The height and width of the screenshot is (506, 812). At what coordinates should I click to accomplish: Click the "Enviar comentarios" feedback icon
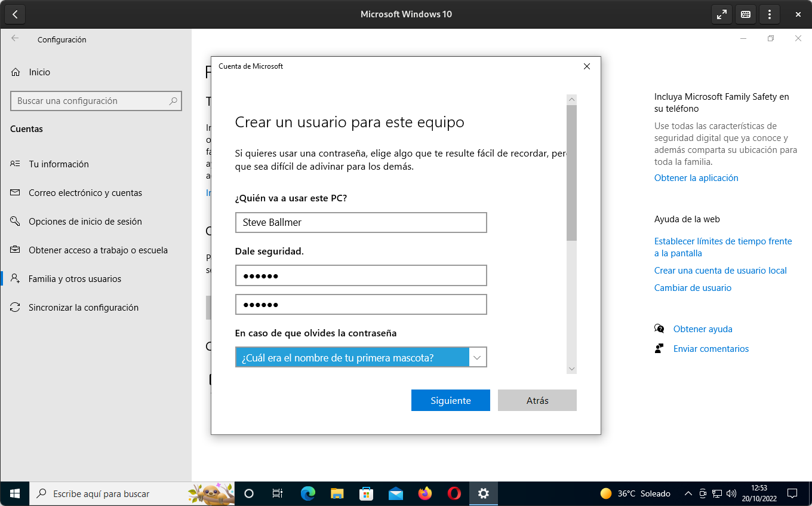(659, 348)
